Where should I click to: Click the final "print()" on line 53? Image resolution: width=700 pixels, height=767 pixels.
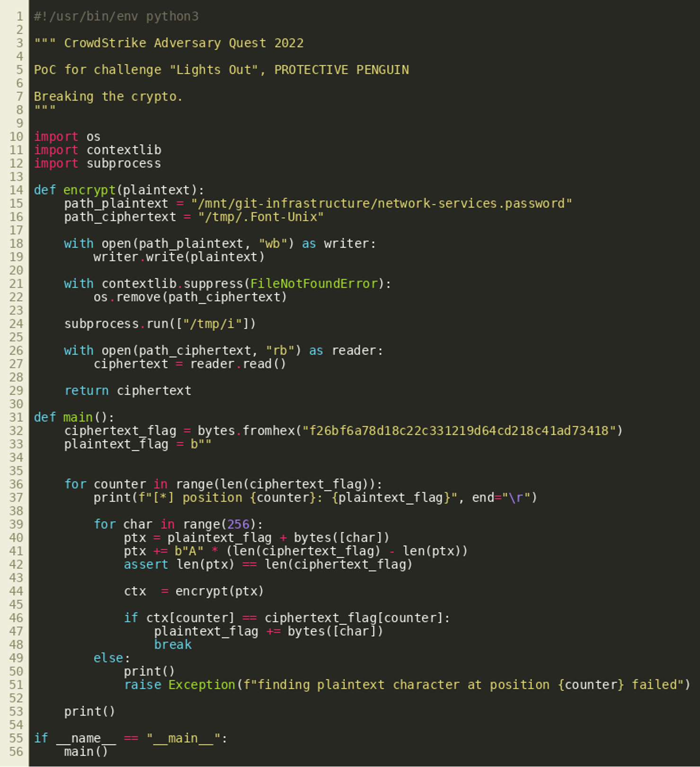click(x=89, y=712)
